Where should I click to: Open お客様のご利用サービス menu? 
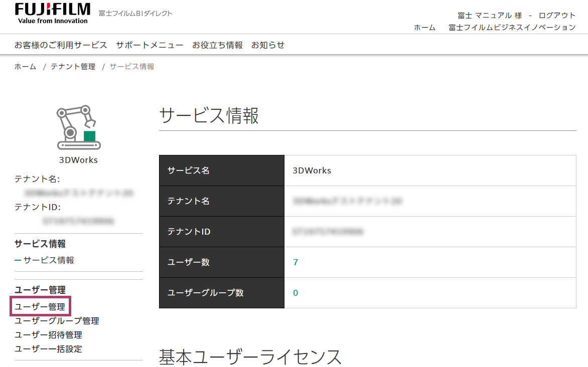point(61,45)
